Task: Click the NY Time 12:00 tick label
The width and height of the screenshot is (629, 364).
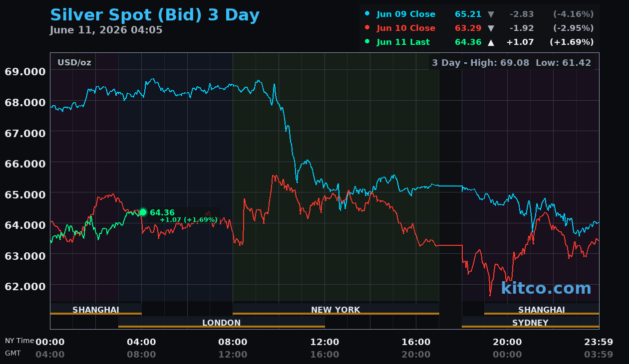Action: (x=324, y=342)
